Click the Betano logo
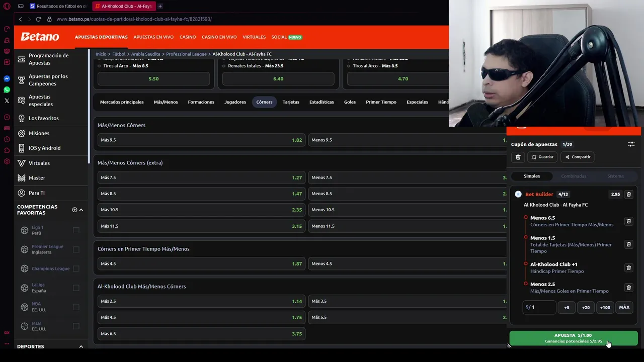 click(x=40, y=37)
